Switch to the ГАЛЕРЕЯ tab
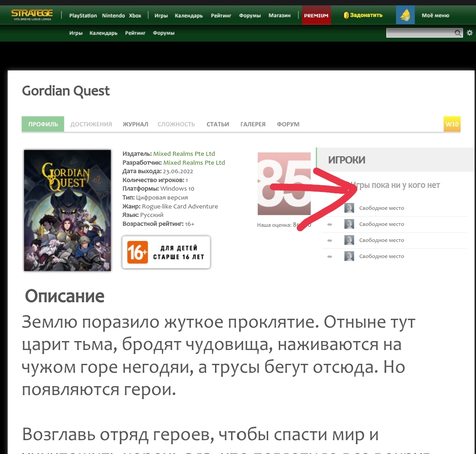This screenshot has height=454, width=476. (x=253, y=124)
